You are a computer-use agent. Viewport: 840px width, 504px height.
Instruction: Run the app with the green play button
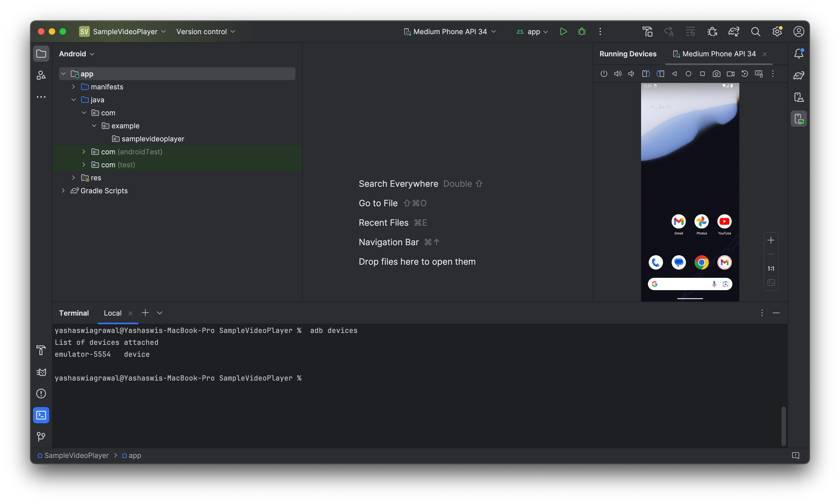563,31
